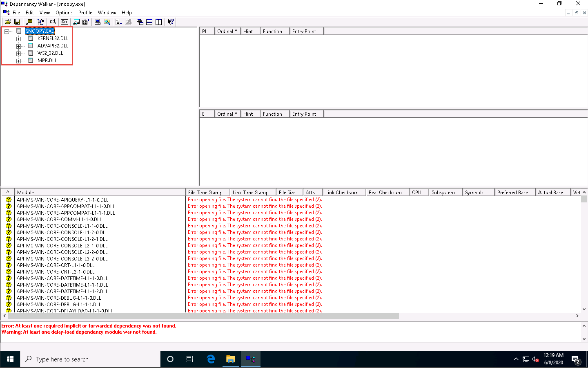
Task: Open the Edit menu
Action: coord(30,13)
